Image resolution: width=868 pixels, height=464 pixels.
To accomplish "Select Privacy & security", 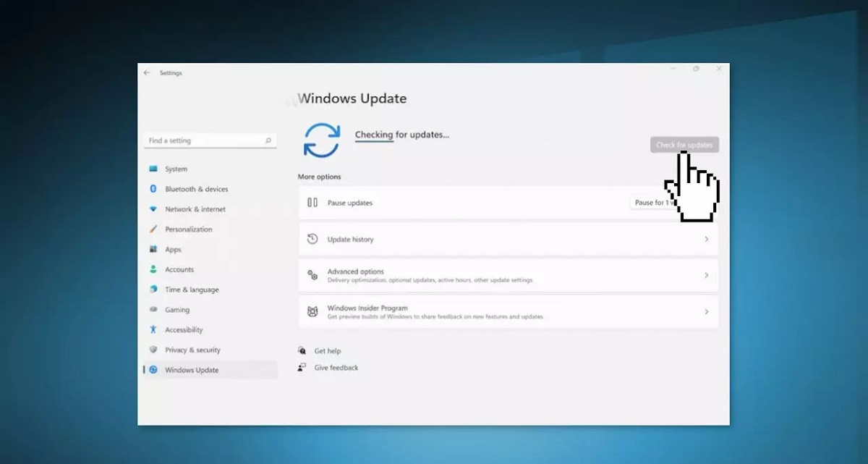I will click(x=210, y=350).
